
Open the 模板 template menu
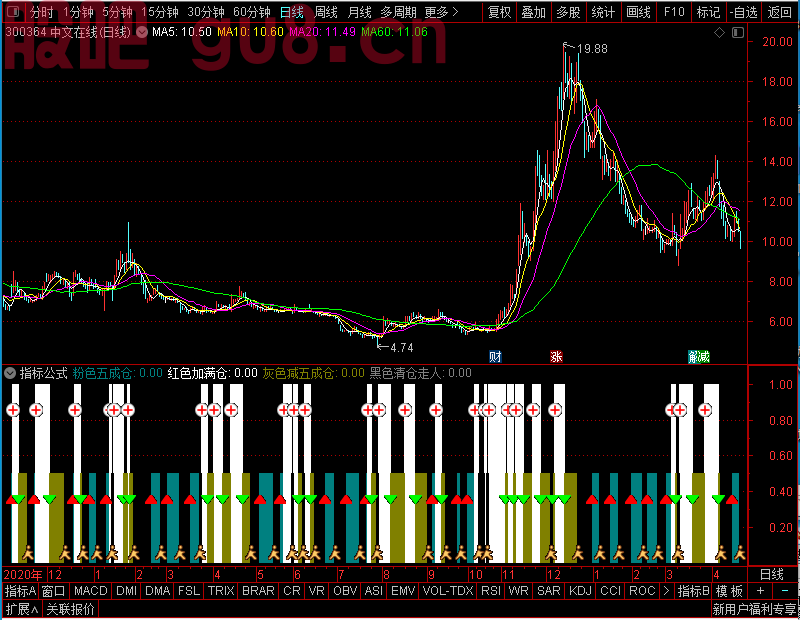729,591
